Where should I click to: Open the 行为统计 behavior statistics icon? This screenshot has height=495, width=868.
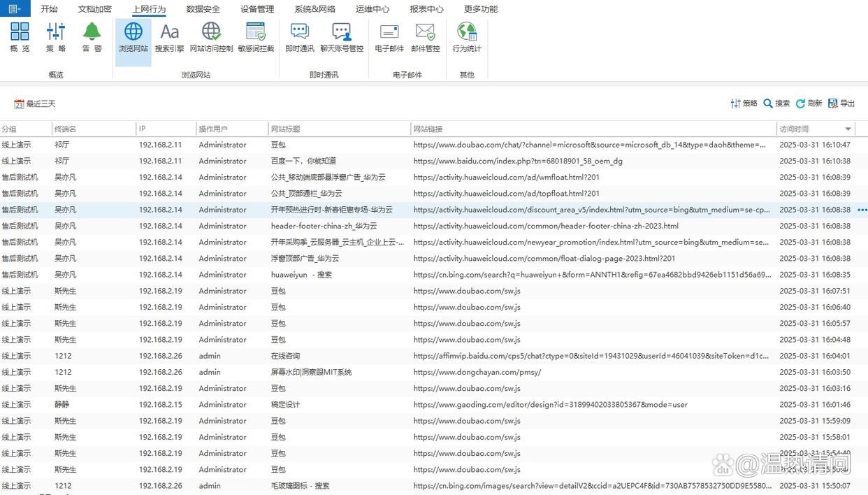click(x=467, y=38)
